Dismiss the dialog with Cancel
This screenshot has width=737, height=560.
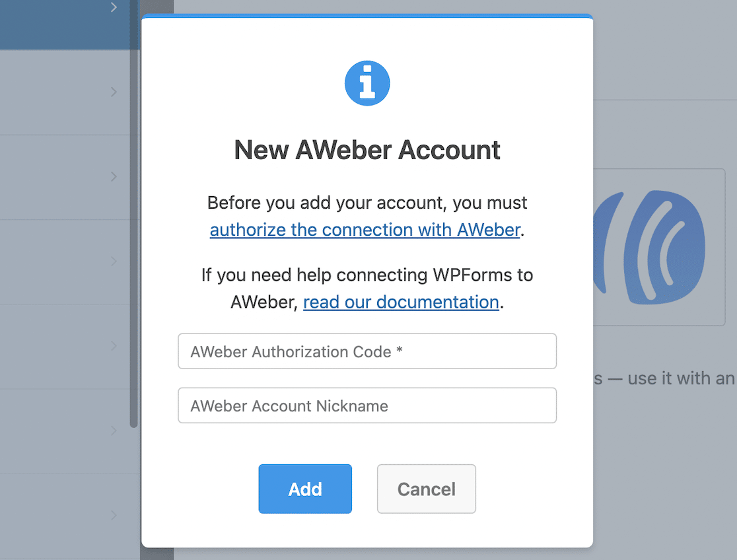click(x=427, y=489)
